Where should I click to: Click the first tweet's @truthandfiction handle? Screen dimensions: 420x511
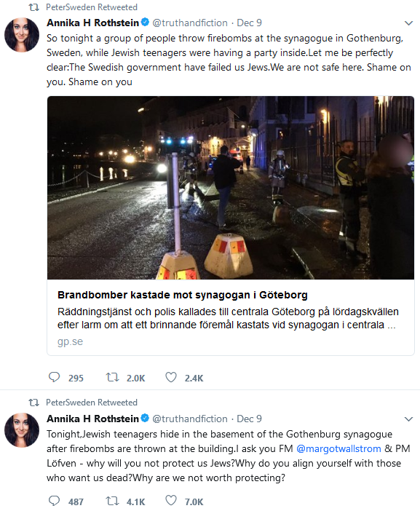pos(190,23)
